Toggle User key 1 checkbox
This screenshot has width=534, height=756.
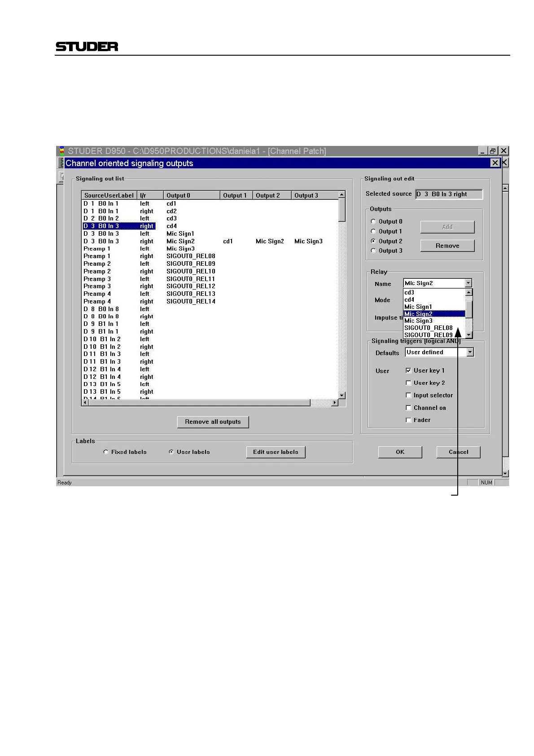click(x=408, y=370)
